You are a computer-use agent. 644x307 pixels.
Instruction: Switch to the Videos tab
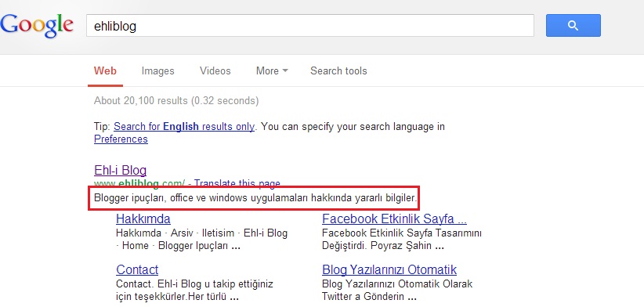tap(215, 71)
